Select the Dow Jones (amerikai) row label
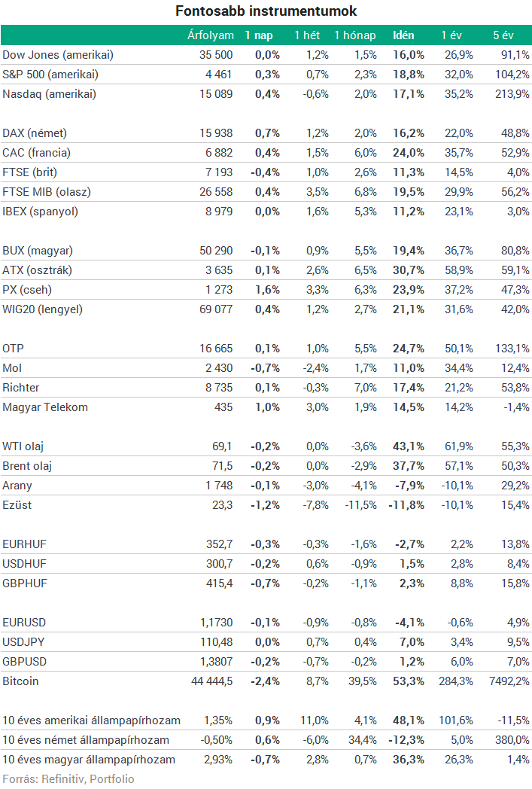The height and width of the screenshot is (789, 532). click(58, 55)
